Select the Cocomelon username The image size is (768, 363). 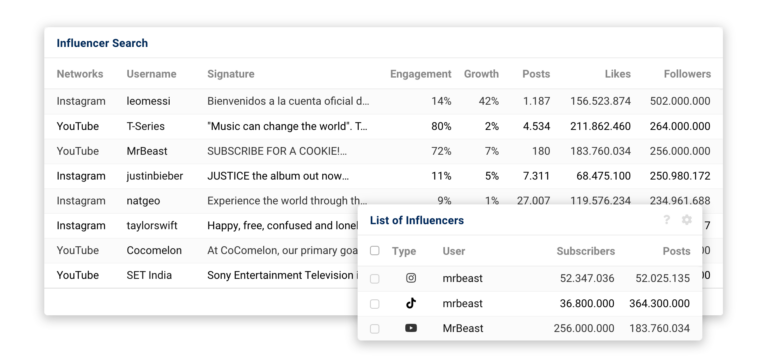click(154, 251)
